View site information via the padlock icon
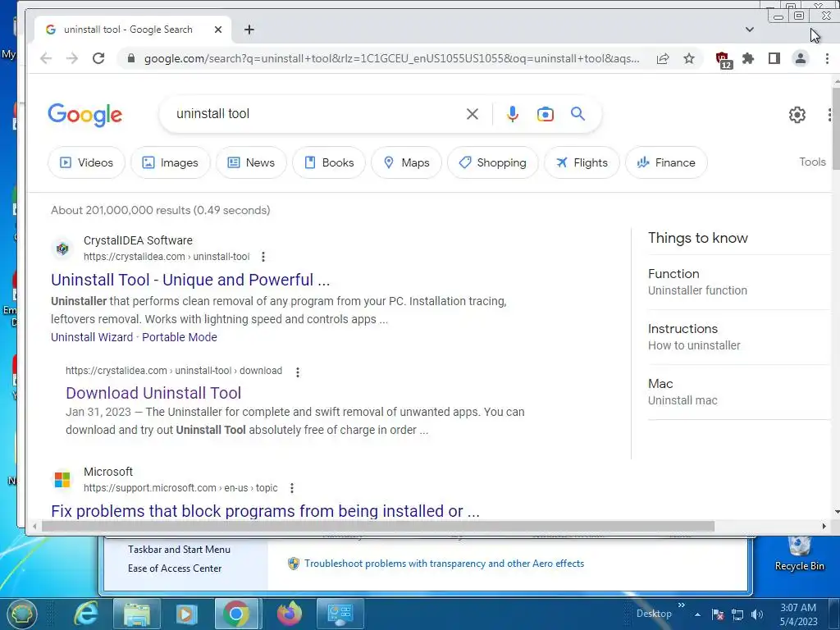 [x=130, y=58]
